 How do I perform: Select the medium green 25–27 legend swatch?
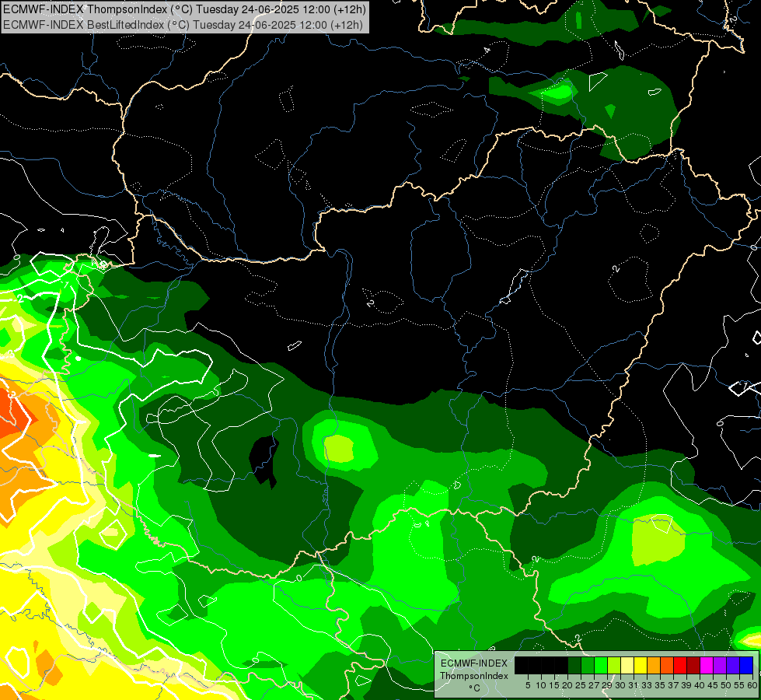pos(588,665)
